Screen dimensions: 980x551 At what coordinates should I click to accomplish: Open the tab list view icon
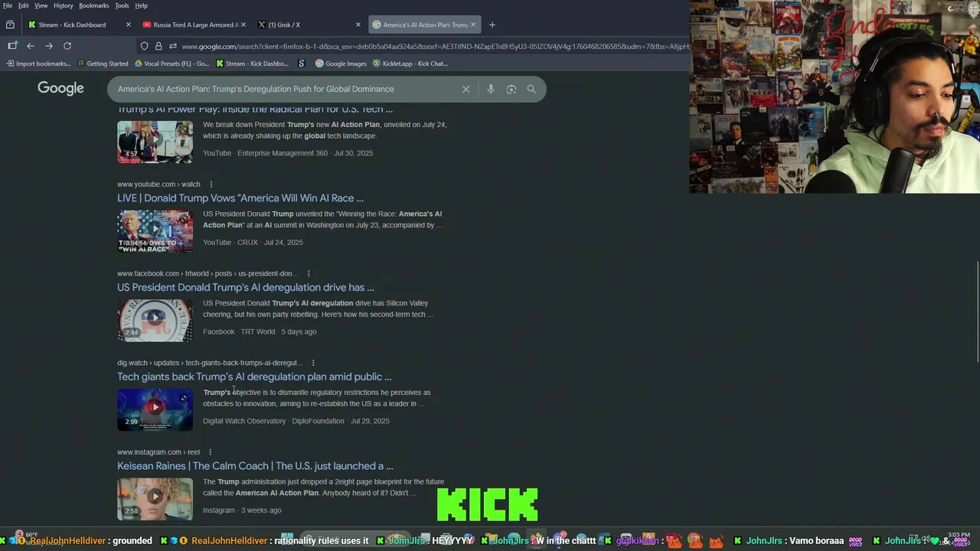pos(10,24)
